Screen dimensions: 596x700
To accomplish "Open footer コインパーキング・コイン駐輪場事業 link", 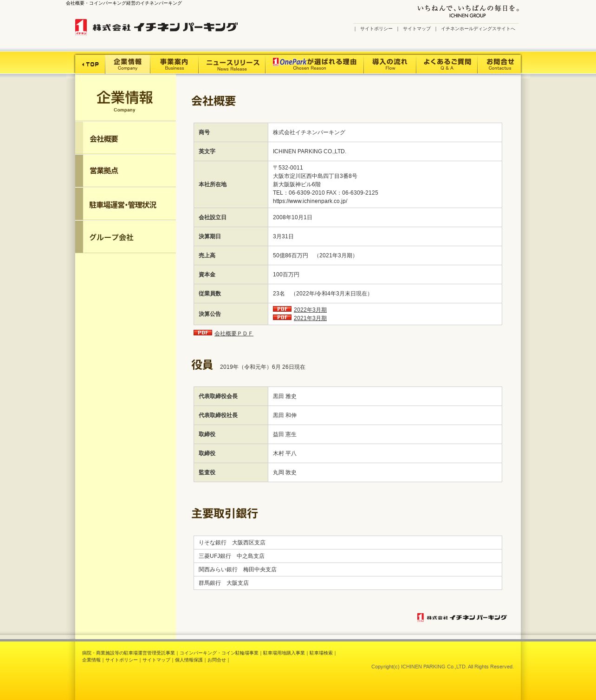I will pyautogui.click(x=219, y=653).
